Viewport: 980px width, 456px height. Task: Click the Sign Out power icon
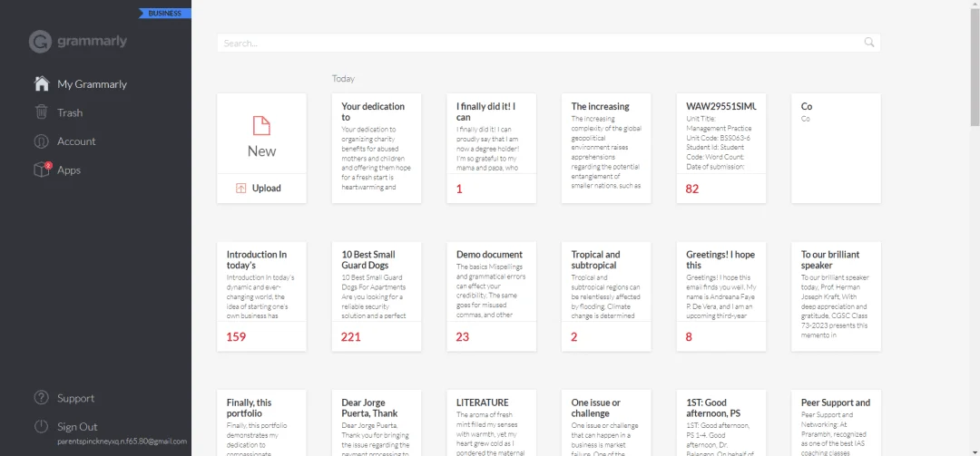click(x=41, y=427)
